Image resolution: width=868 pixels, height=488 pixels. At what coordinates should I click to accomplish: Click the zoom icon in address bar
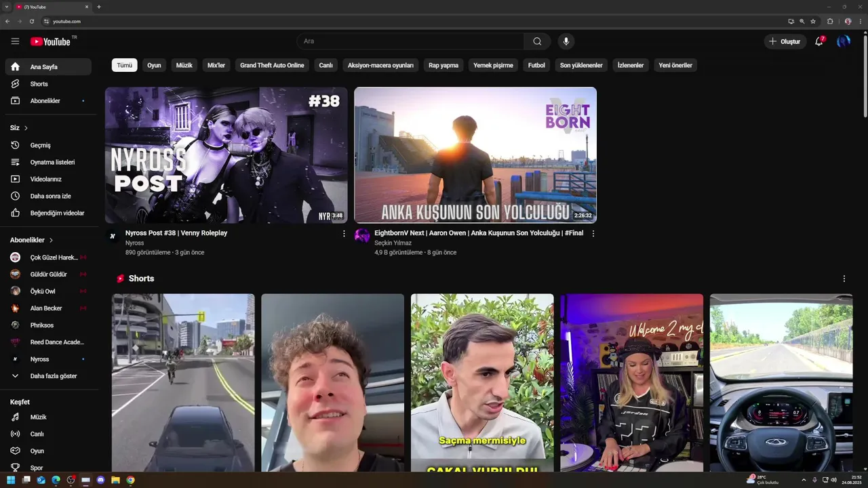(x=802, y=21)
